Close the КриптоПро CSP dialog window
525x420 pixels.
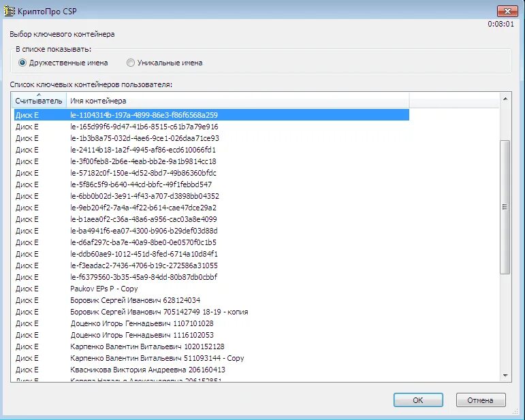tap(507, 11)
